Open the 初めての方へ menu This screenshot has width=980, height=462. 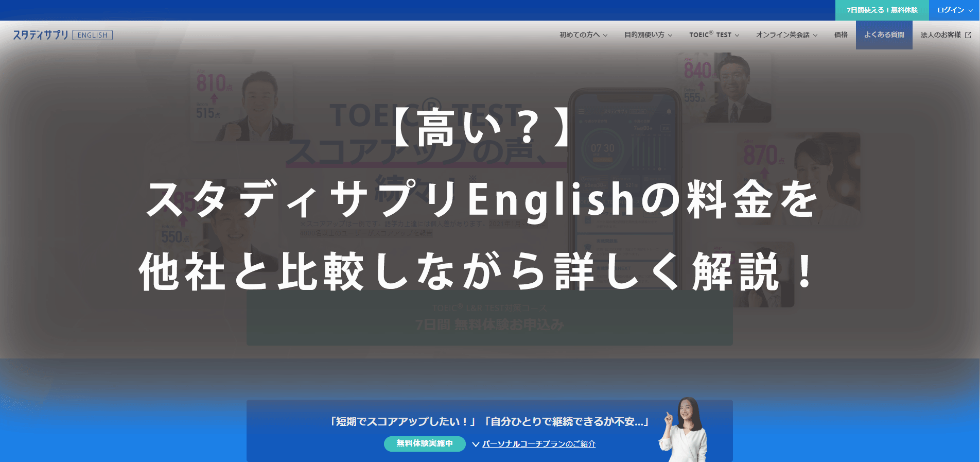584,35
